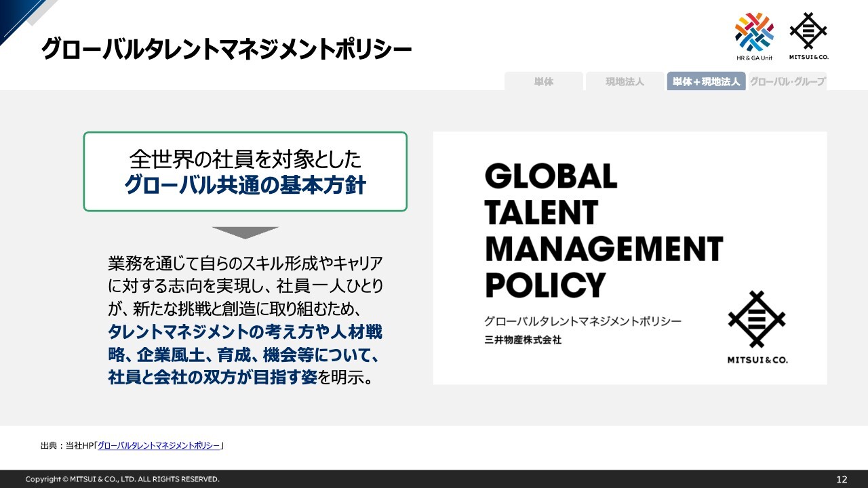Click the 出典：当社HP source label
This screenshot has height=488, width=868.
[66, 445]
